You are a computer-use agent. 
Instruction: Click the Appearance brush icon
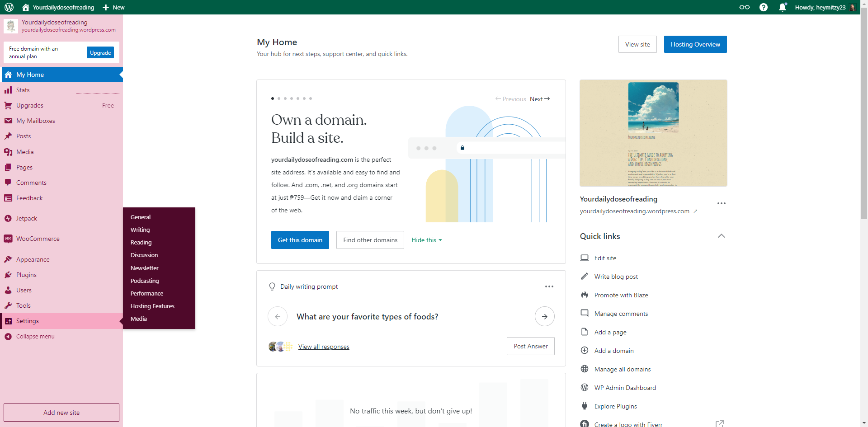click(8, 259)
